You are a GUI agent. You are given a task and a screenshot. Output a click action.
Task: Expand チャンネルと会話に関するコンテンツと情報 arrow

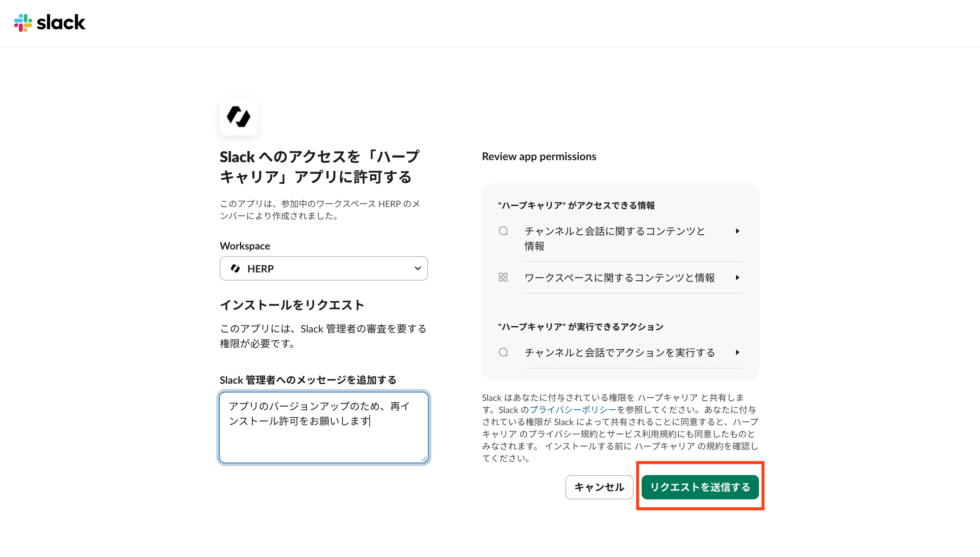[738, 231]
